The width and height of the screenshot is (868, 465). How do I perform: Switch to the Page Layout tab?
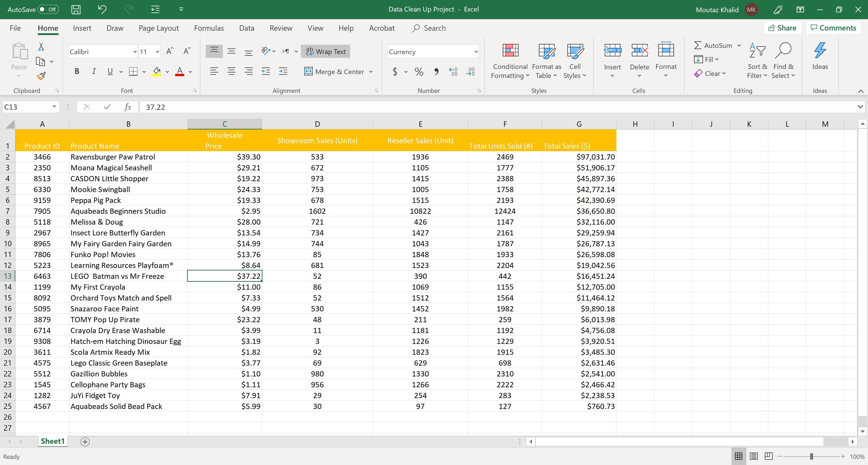pyautogui.click(x=159, y=28)
